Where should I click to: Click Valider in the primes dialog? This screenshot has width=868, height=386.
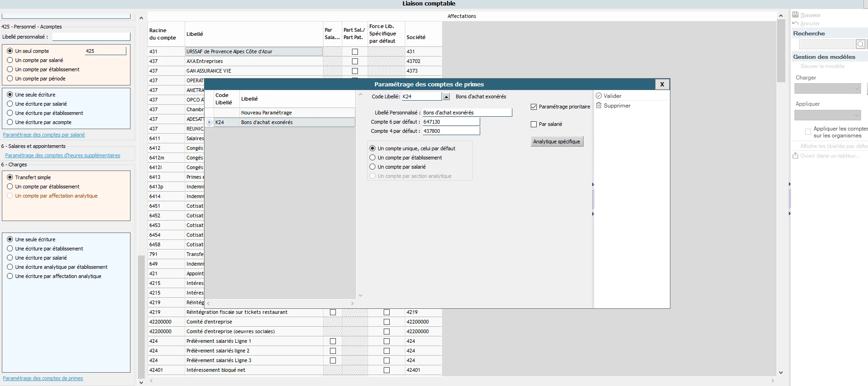[612, 96]
